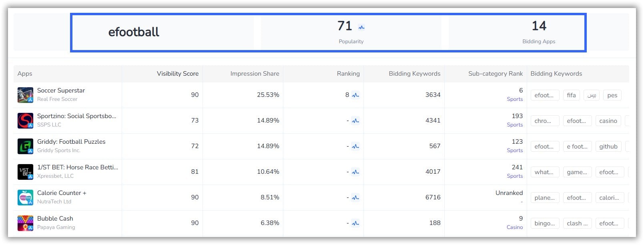Open Bubble Cash app name
Image resolution: width=644 pixels, height=245 pixels.
[55, 219]
